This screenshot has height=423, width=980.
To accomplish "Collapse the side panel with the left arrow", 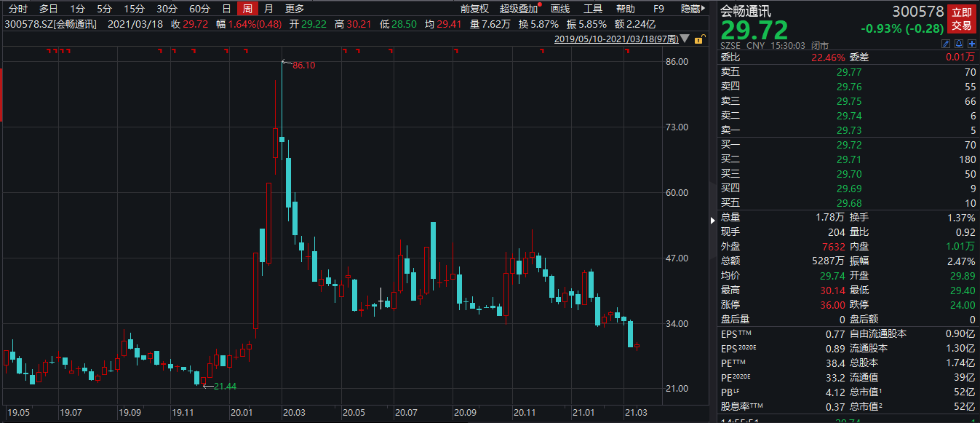I will click(712, 219).
